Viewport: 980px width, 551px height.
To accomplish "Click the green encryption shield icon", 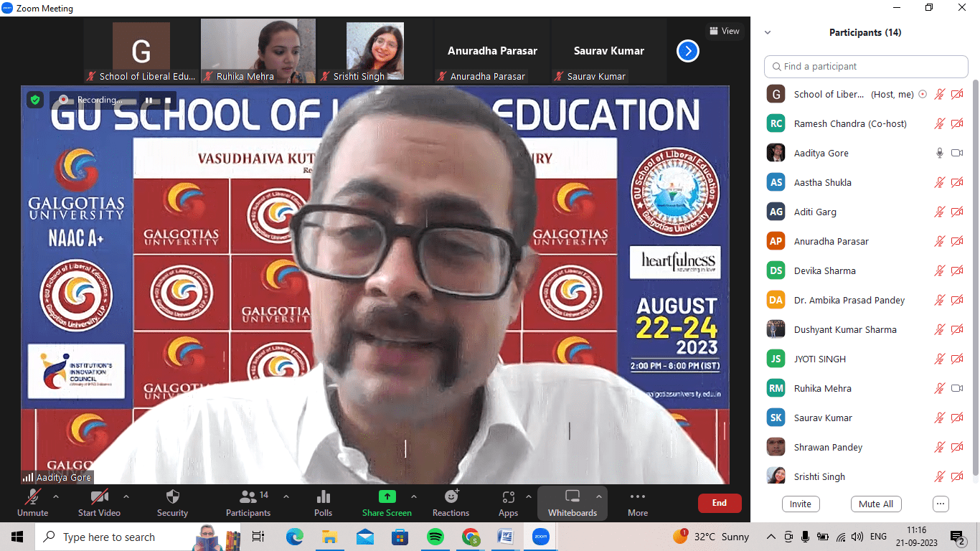I will 35,100.
